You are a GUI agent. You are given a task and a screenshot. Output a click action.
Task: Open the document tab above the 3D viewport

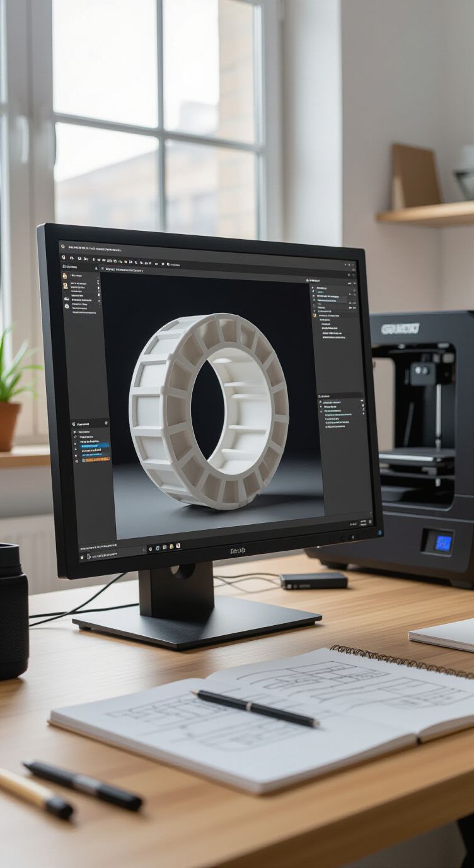[122, 270]
